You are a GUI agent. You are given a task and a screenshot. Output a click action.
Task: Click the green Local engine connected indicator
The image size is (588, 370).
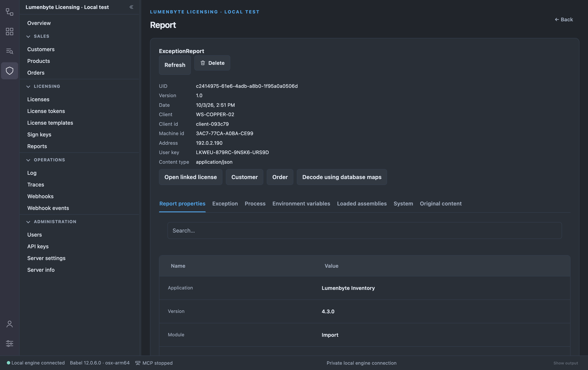[x=8, y=363]
